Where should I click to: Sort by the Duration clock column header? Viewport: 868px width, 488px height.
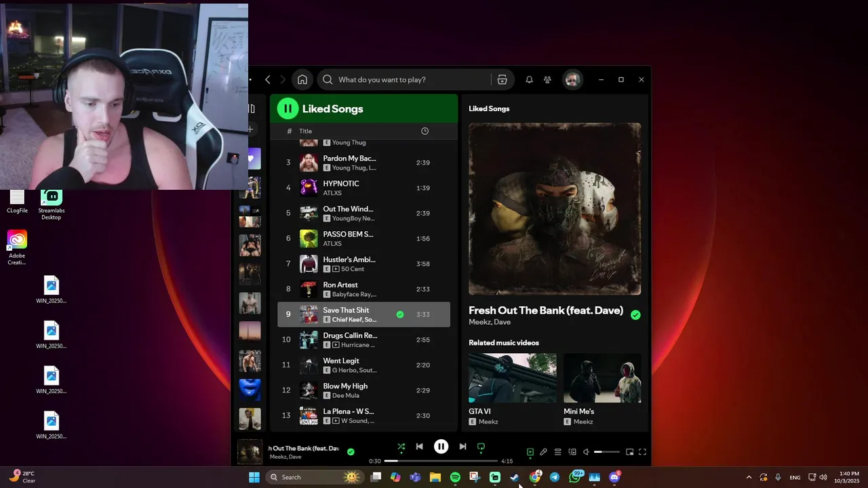point(425,131)
